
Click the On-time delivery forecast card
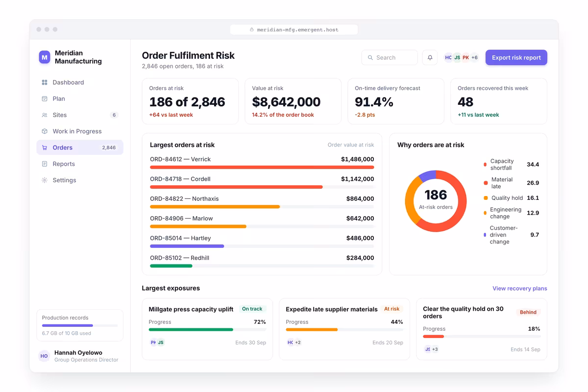[396, 101]
